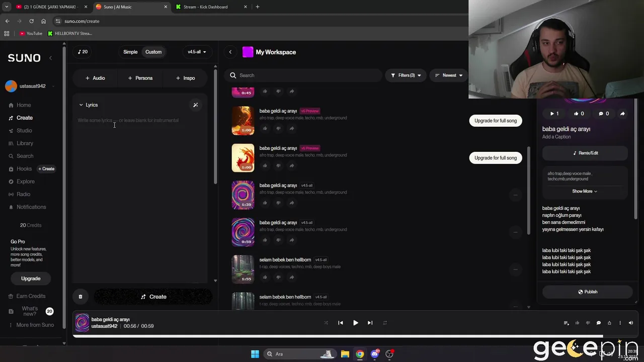The image size is (644, 362).
Task: Skip to the previous track
Action: [341, 323]
